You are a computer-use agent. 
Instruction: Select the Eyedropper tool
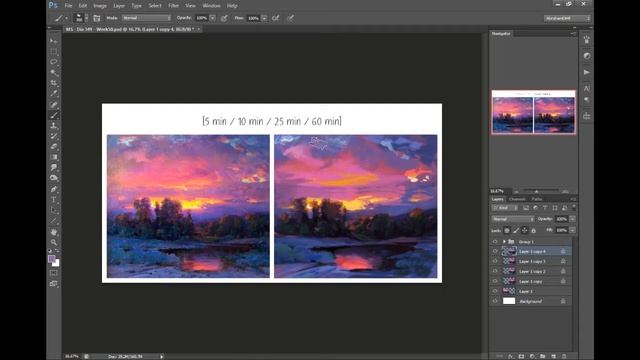[53, 94]
